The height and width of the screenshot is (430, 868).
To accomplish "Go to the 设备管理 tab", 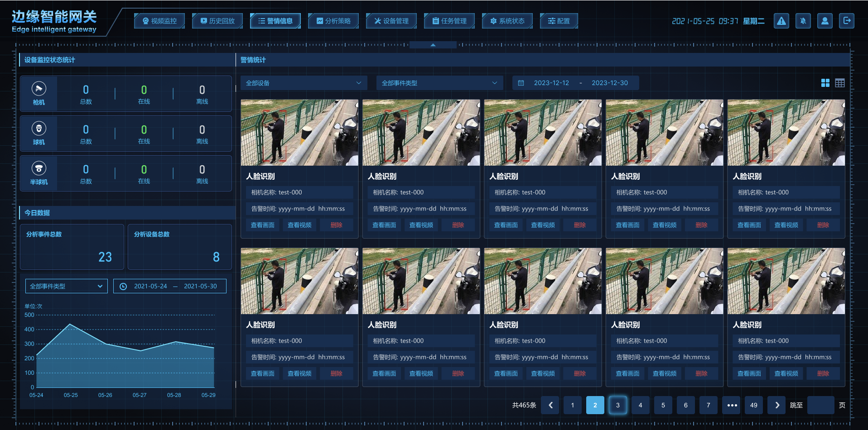I will 391,21.
